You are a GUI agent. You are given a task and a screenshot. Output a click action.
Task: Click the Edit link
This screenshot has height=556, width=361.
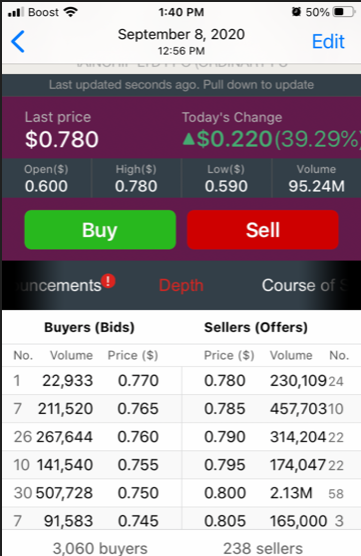tap(328, 41)
